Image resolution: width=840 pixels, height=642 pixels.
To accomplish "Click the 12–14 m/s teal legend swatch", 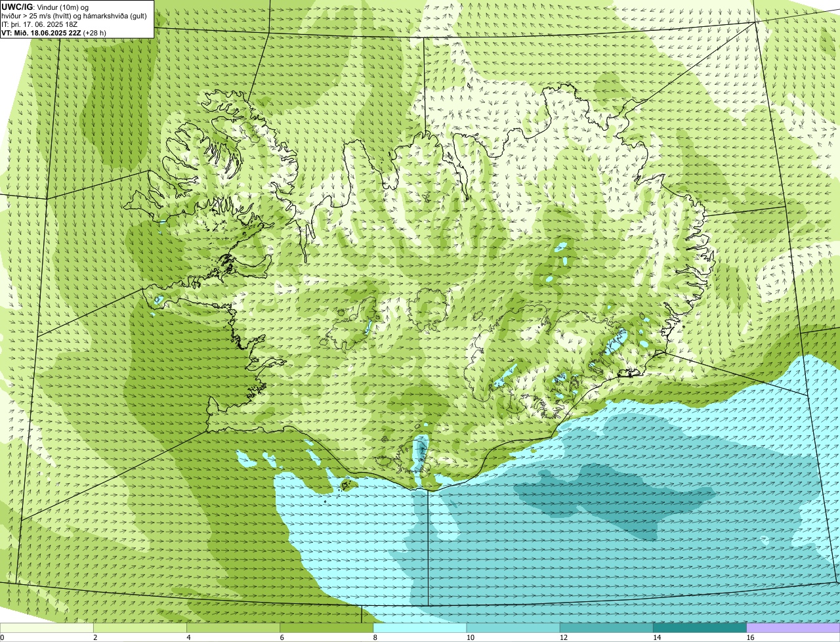I will [x=606, y=628].
